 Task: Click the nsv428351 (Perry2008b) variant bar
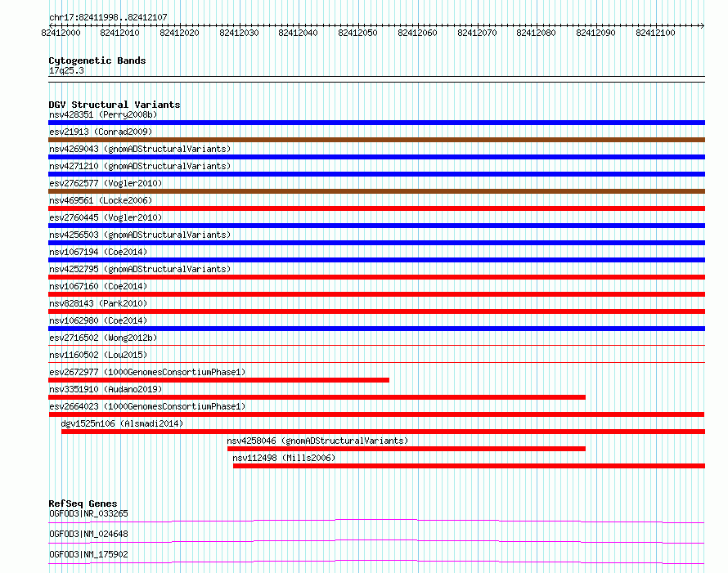coord(376,123)
